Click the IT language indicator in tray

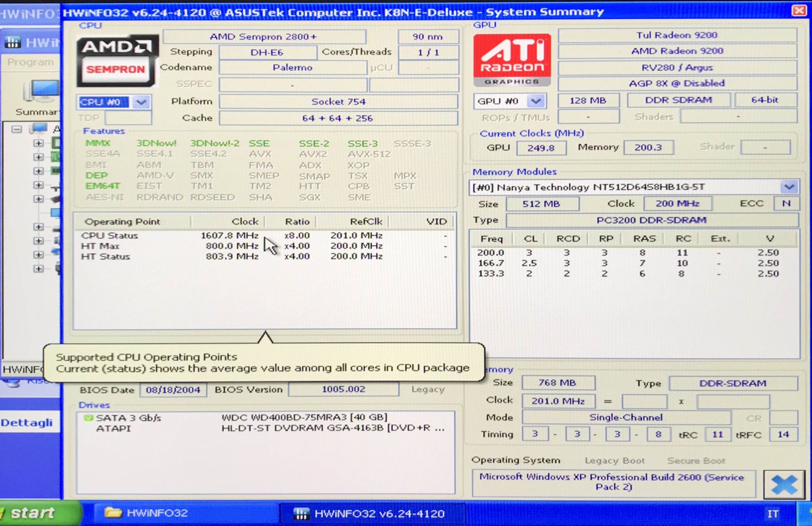(x=773, y=514)
